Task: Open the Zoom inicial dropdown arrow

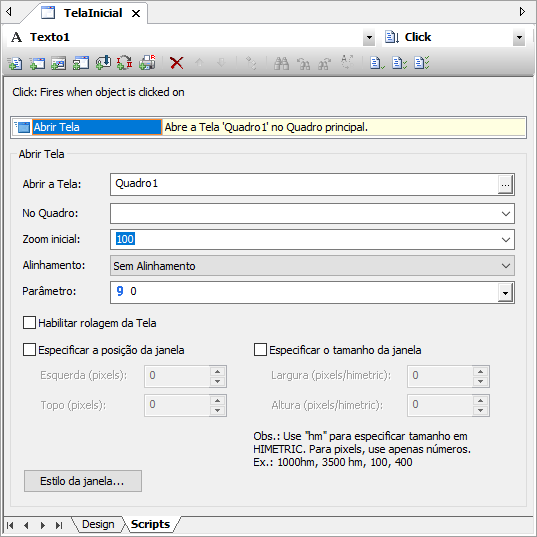Action: [505, 240]
